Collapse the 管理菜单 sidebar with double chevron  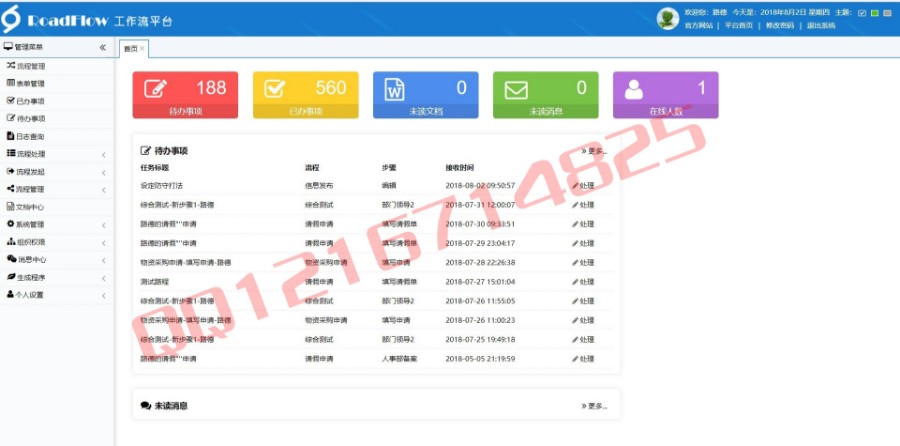tap(102, 48)
